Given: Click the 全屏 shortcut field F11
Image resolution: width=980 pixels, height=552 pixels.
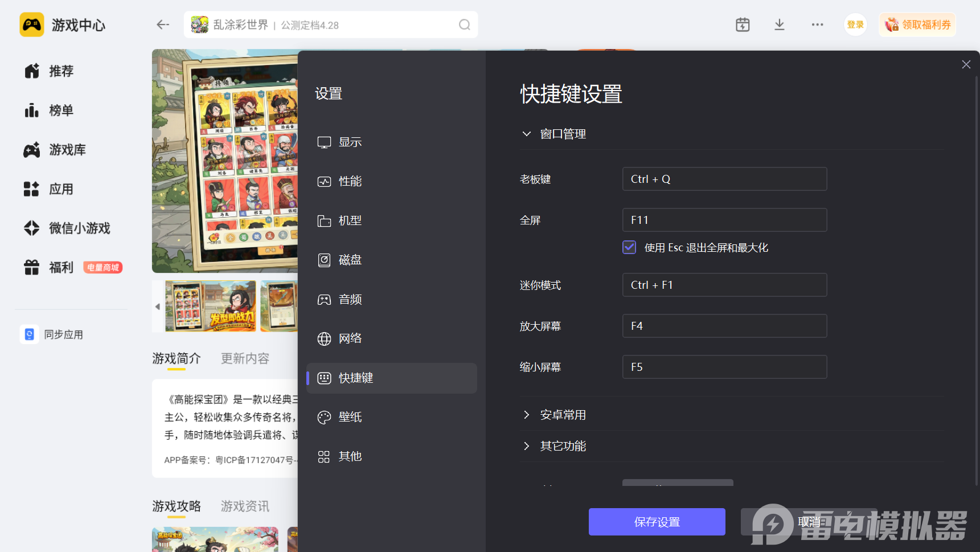Looking at the screenshot, I should (724, 220).
